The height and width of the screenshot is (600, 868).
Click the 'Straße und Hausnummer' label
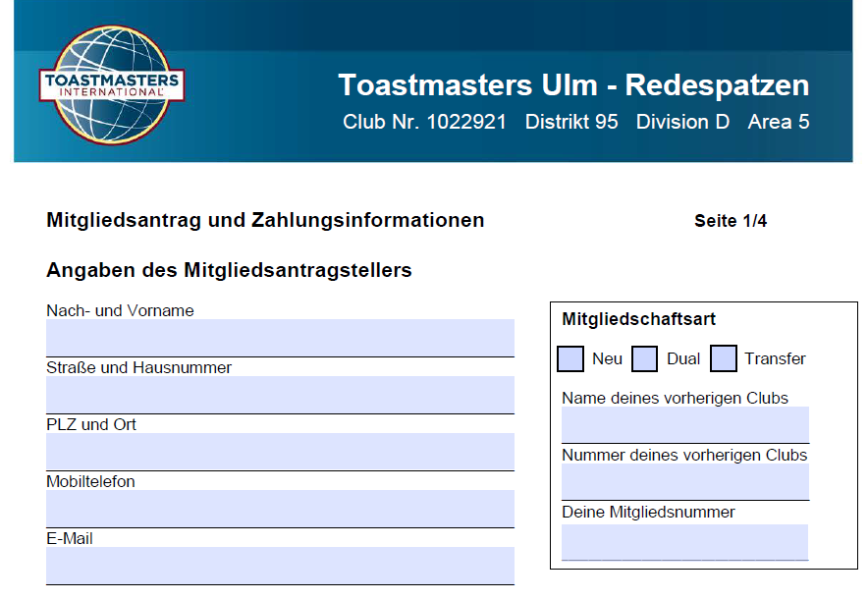pos(139,367)
